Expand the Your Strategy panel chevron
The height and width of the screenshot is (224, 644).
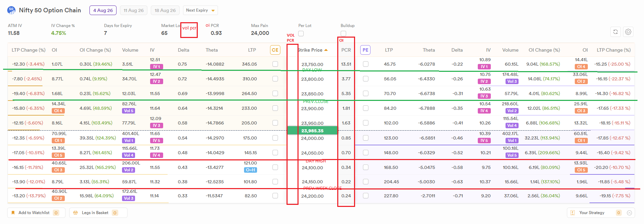629,213
